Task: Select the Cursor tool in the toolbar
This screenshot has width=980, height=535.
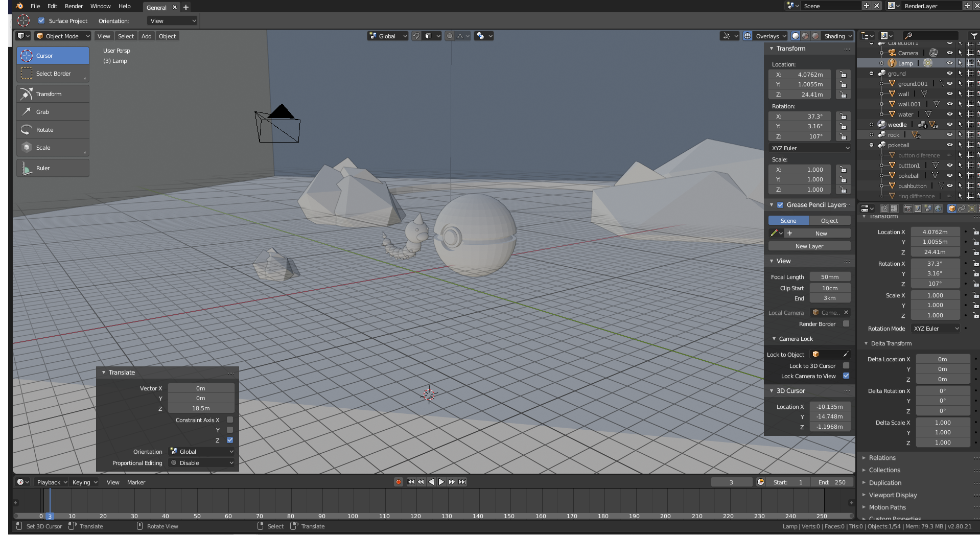Action: (53, 56)
